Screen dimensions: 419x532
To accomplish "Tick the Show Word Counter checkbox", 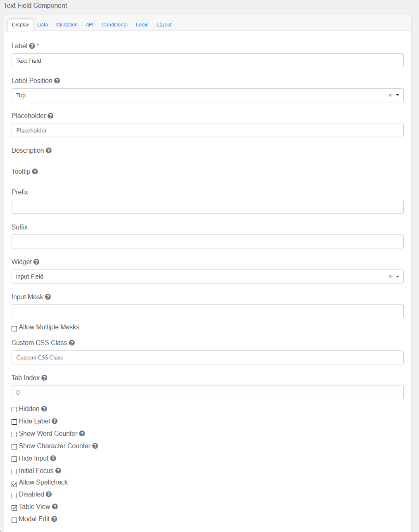I will tap(14, 434).
